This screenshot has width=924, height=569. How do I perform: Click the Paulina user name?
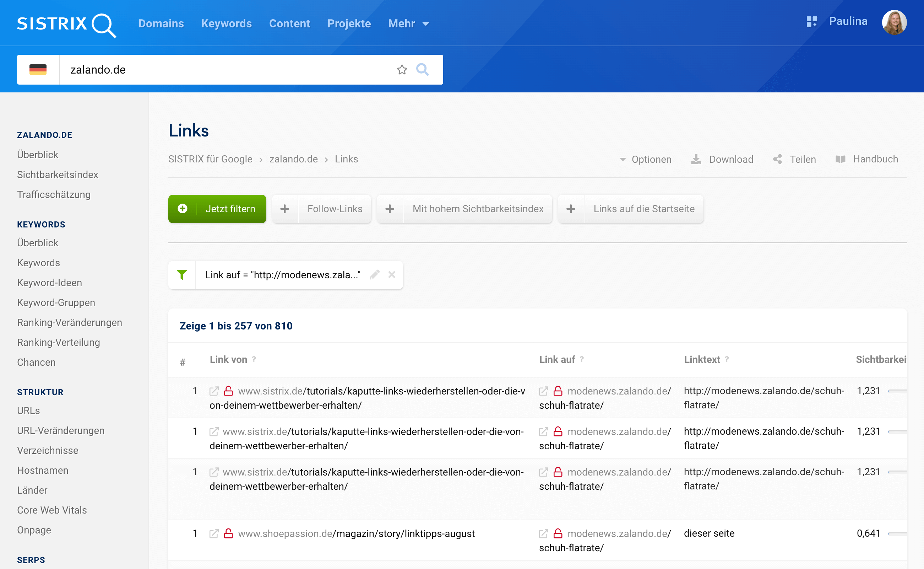pyautogui.click(x=848, y=21)
